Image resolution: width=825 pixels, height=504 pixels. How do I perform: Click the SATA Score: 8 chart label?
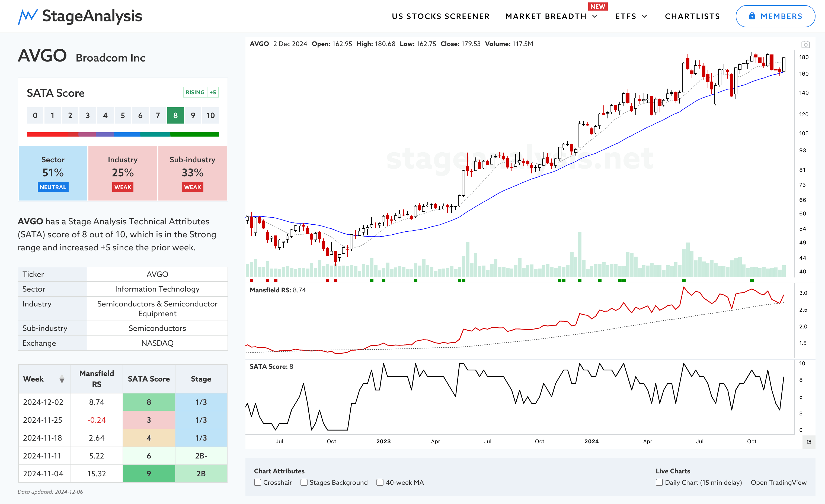[x=271, y=367]
